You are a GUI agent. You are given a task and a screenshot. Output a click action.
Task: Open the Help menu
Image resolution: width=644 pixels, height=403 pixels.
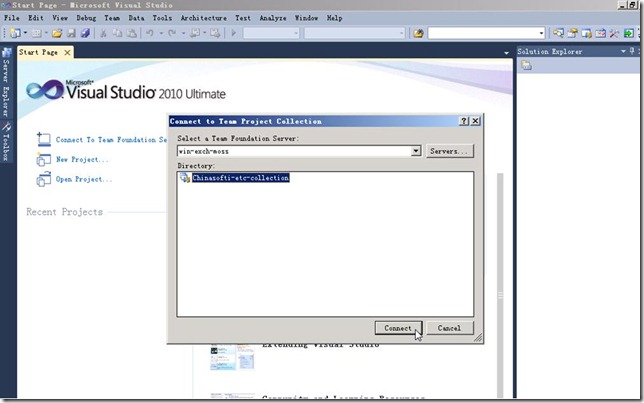coord(334,18)
